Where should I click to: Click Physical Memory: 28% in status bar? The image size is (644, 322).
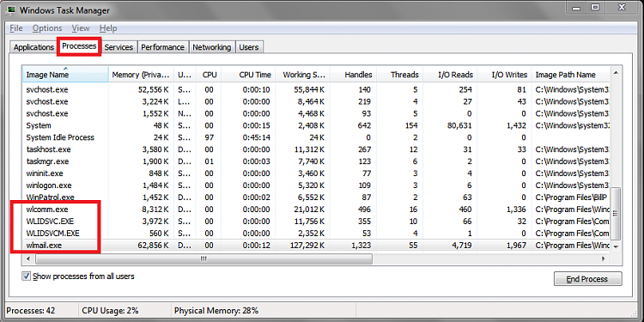(x=216, y=311)
